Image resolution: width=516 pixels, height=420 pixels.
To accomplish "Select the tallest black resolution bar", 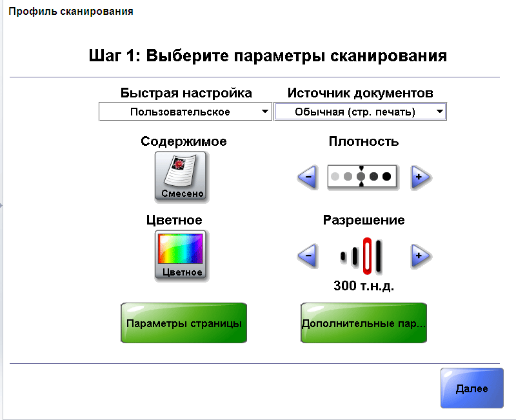I will [379, 255].
